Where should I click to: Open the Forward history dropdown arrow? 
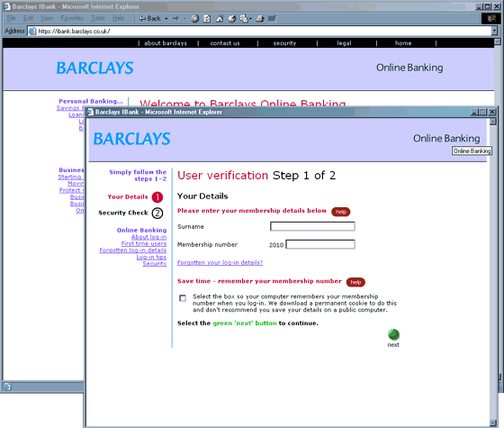coord(184,19)
